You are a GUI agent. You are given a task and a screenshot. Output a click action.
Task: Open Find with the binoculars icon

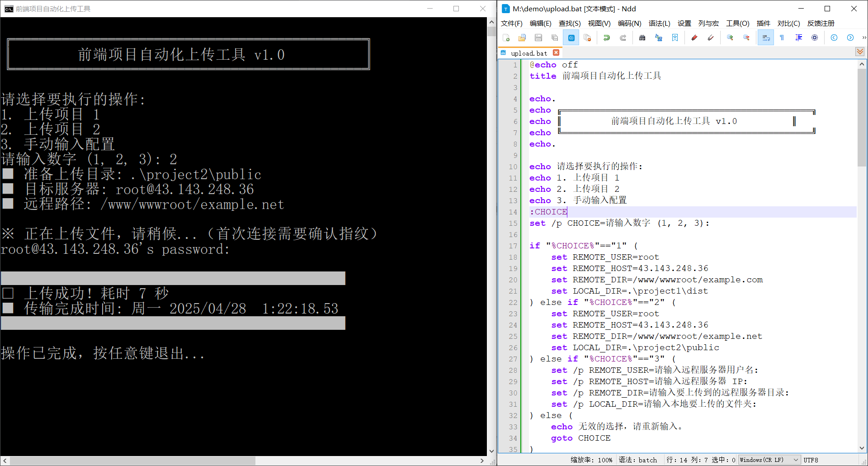(x=642, y=38)
